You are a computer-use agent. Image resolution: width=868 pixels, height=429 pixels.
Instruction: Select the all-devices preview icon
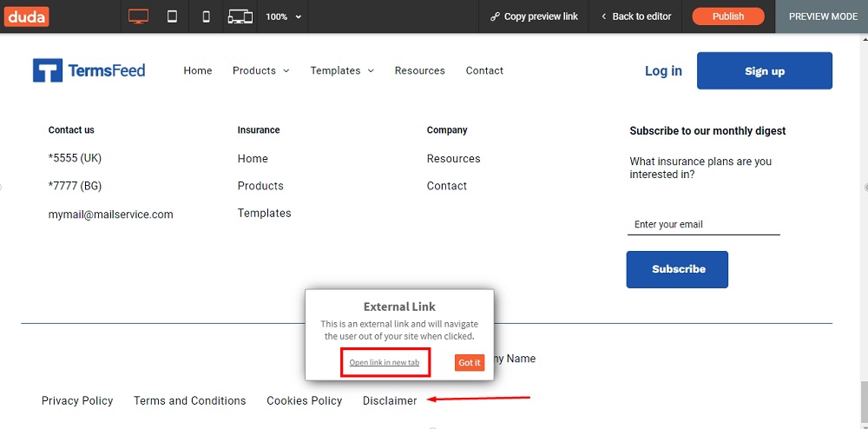[240, 16]
